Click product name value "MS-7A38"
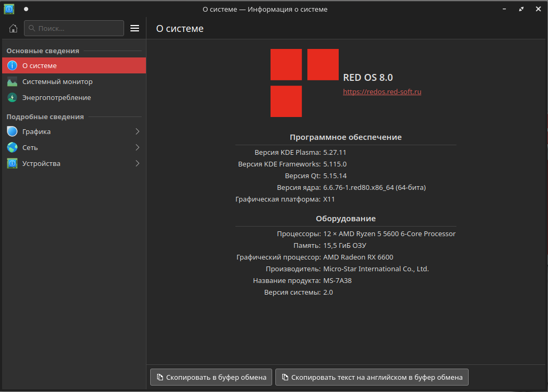Screen dimensions: 548x392 [x=337, y=281]
